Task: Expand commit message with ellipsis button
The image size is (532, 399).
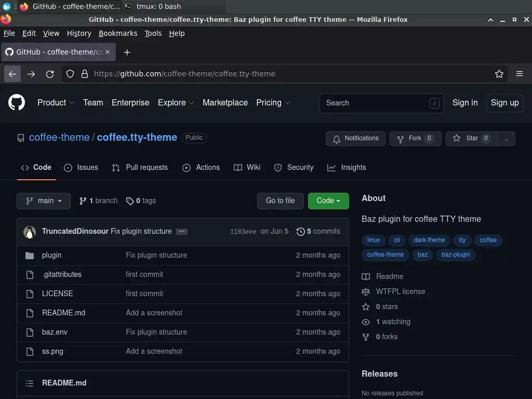Action: click(x=181, y=231)
